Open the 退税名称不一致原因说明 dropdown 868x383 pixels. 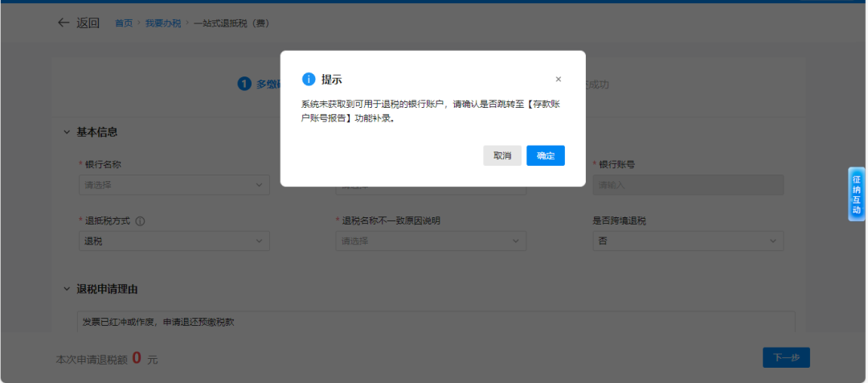click(431, 241)
